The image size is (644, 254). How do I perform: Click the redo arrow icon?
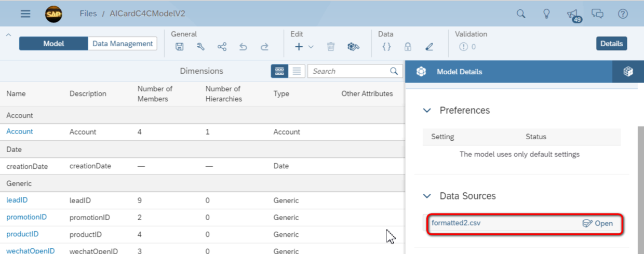coord(264,47)
